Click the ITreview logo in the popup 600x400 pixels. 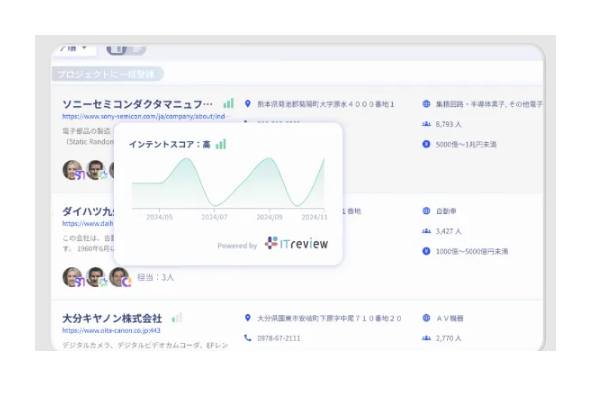tap(296, 243)
